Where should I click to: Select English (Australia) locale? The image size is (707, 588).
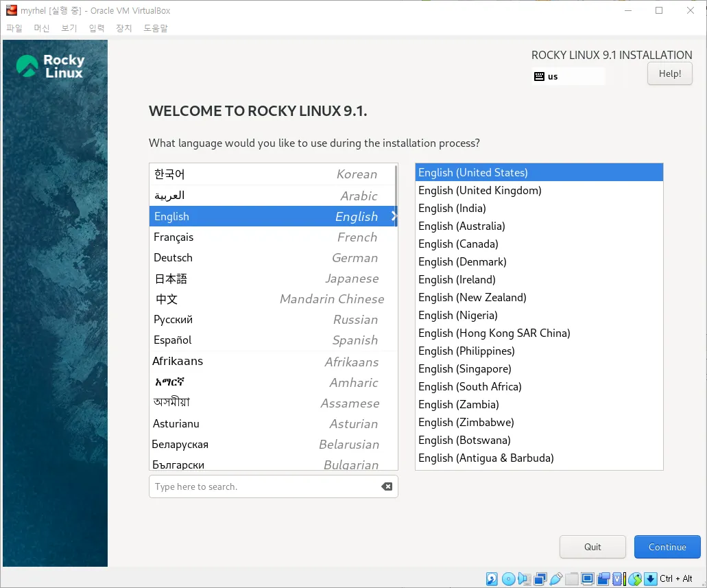coord(539,226)
